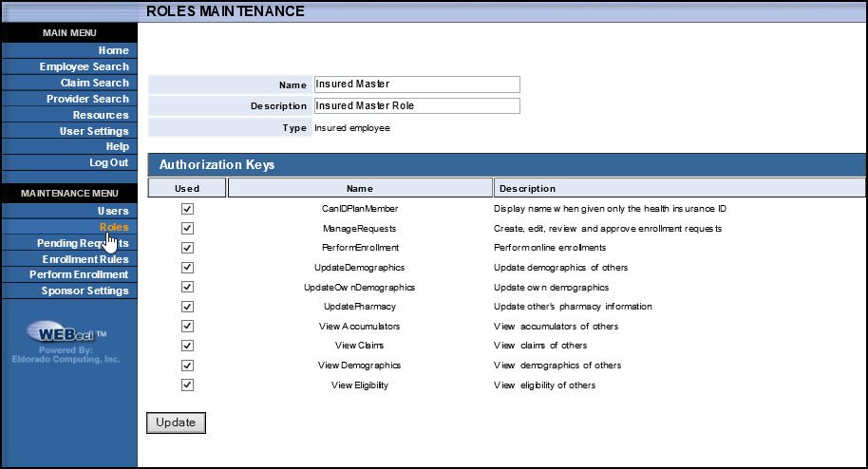Click the role Description input field
Viewport: 868px width, 469px height.
(x=417, y=105)
